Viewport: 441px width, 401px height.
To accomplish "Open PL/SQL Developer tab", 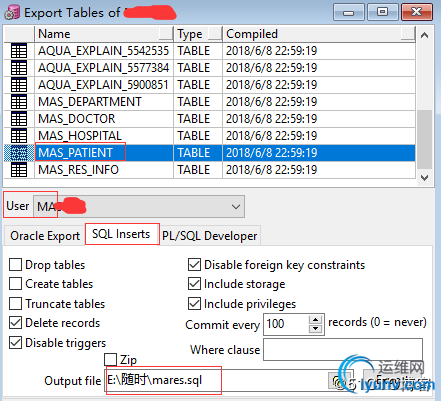I will coord(210,236).
